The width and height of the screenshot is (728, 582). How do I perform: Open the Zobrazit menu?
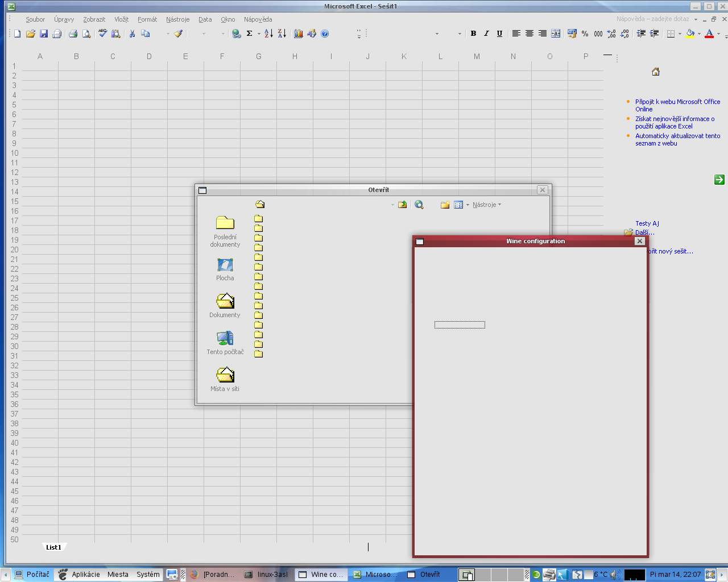coord(94,19)
